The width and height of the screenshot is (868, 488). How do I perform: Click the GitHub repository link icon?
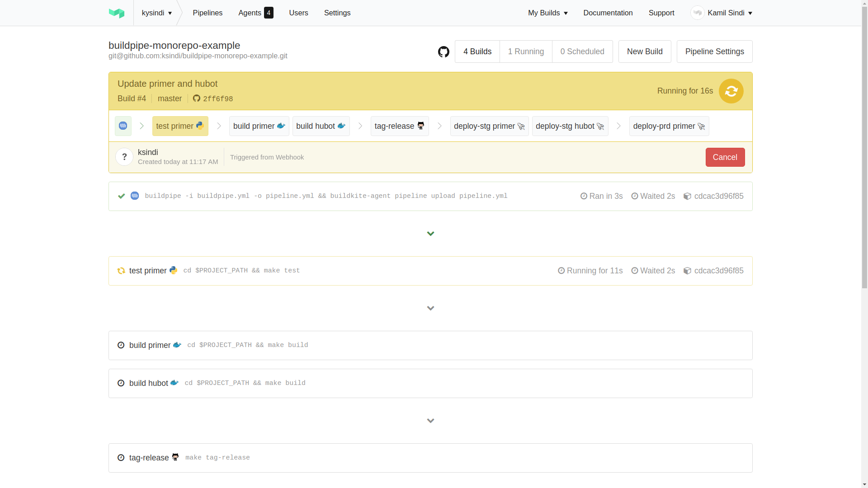click(x=443, y=52)
